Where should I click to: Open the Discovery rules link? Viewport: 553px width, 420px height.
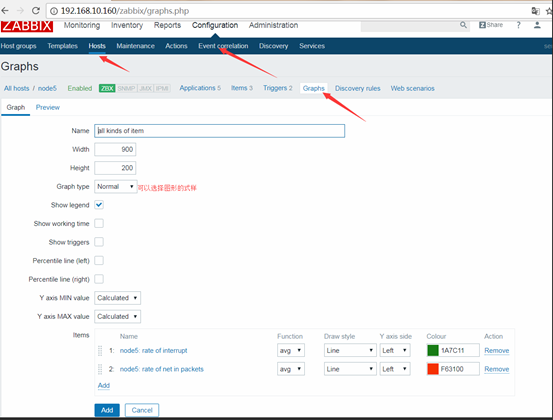pos(358,89)
